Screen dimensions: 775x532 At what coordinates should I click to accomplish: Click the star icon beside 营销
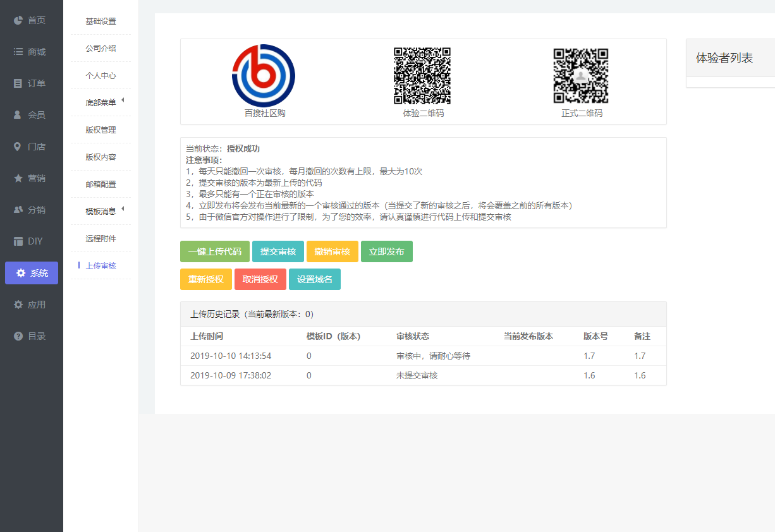click(18, 178)
